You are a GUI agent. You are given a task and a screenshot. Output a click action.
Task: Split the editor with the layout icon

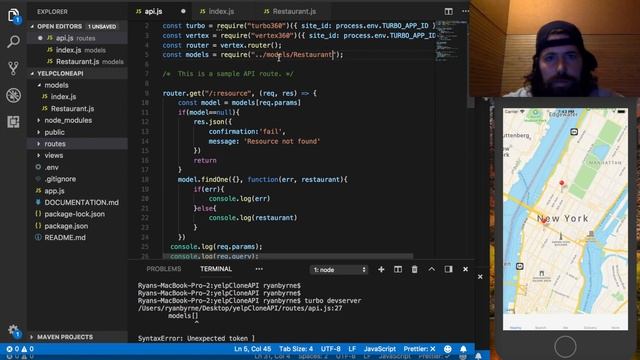click(449, 11)
